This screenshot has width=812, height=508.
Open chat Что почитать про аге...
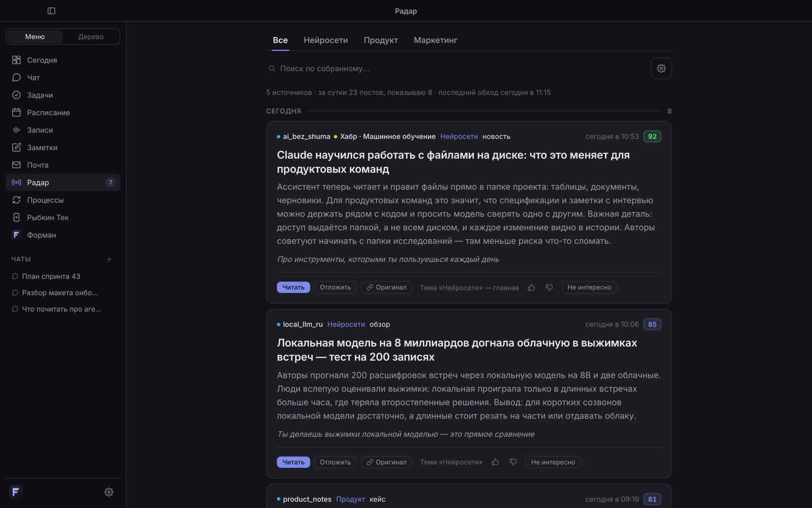point(62,309)
